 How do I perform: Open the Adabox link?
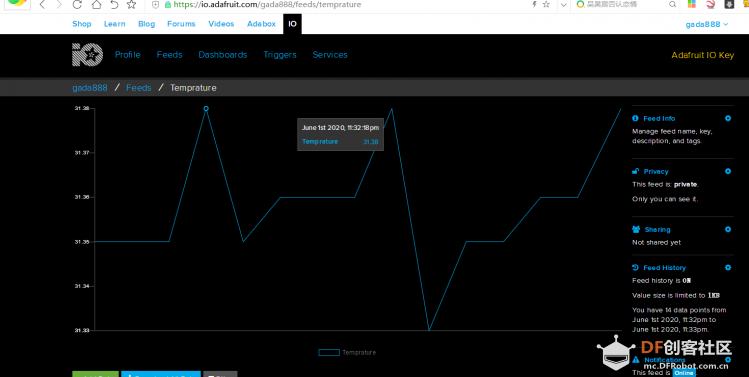(261, 24)
